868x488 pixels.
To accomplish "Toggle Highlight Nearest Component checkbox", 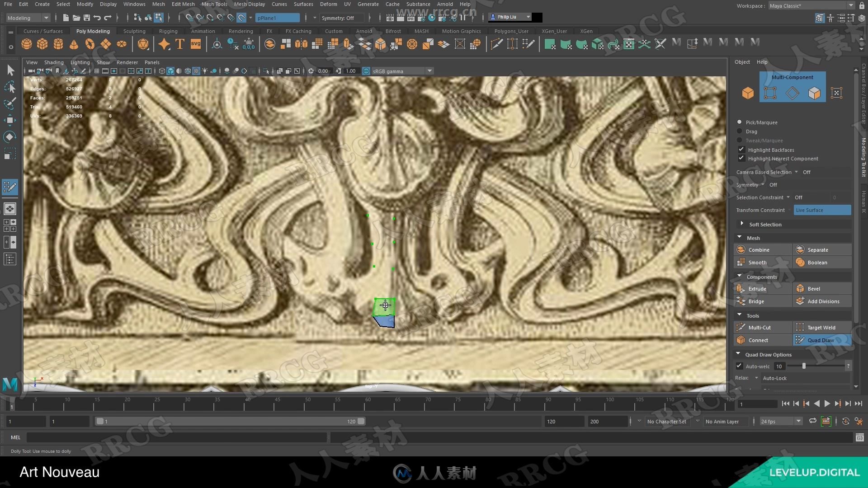I will click(741, 158).
